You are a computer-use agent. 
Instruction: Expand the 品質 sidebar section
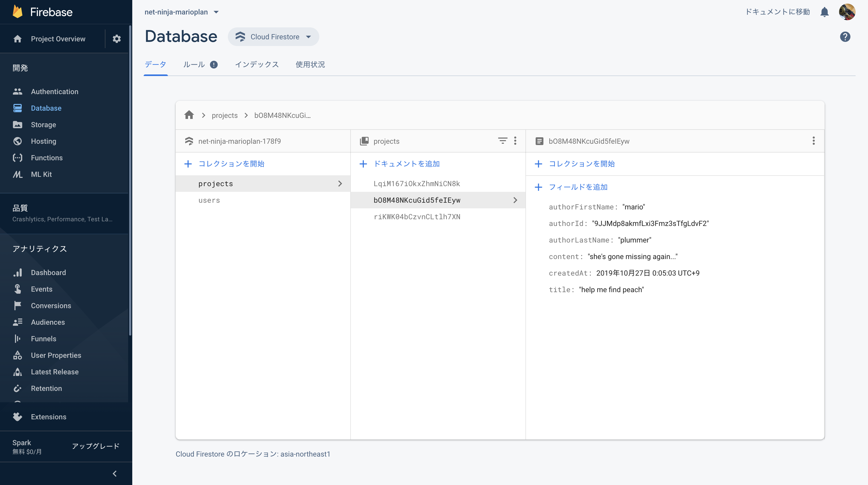[64, 213]
